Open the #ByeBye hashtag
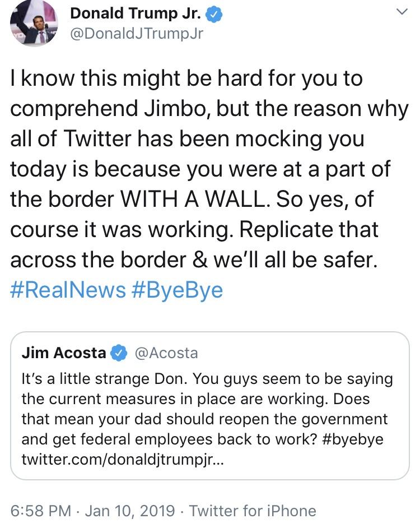The image size is (420, 528). [x=177, y=290]
